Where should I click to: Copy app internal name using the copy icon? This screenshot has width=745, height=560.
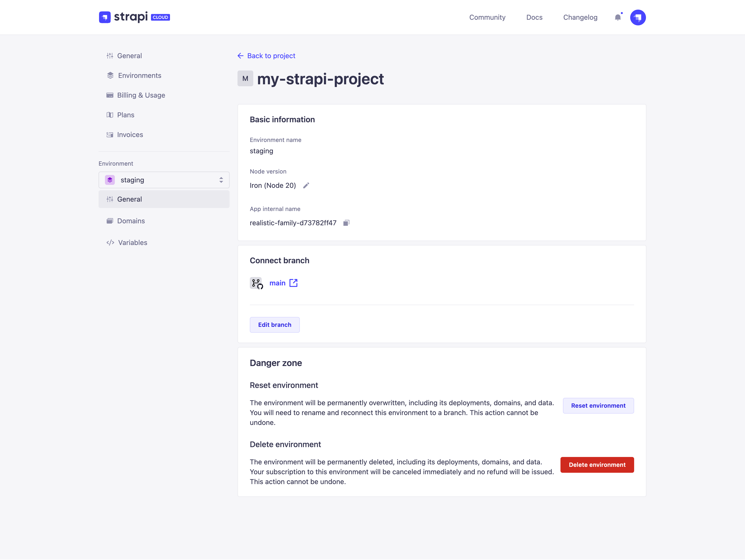(x=346, y=222)
